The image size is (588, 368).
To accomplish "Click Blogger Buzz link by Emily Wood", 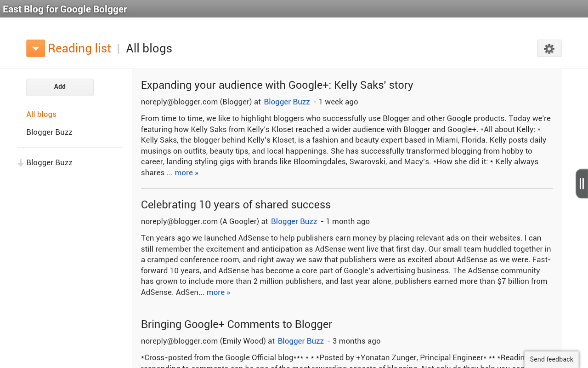I will [300, 341].
